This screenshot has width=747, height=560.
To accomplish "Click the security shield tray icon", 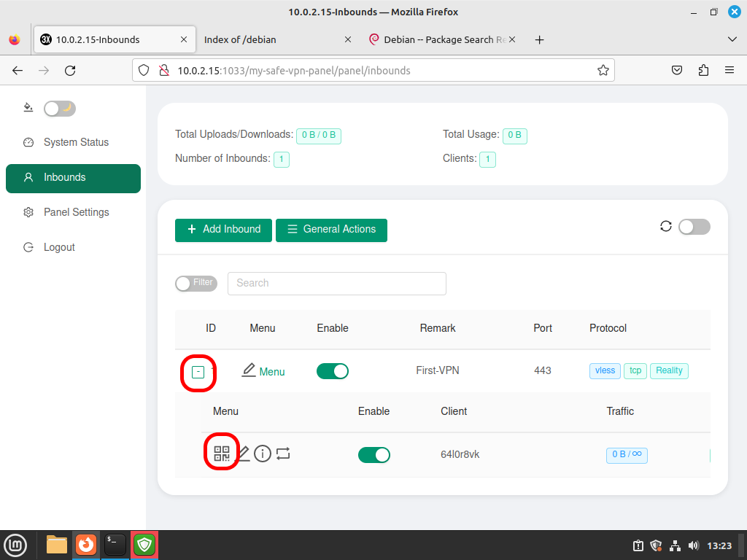I will point(656,545).
